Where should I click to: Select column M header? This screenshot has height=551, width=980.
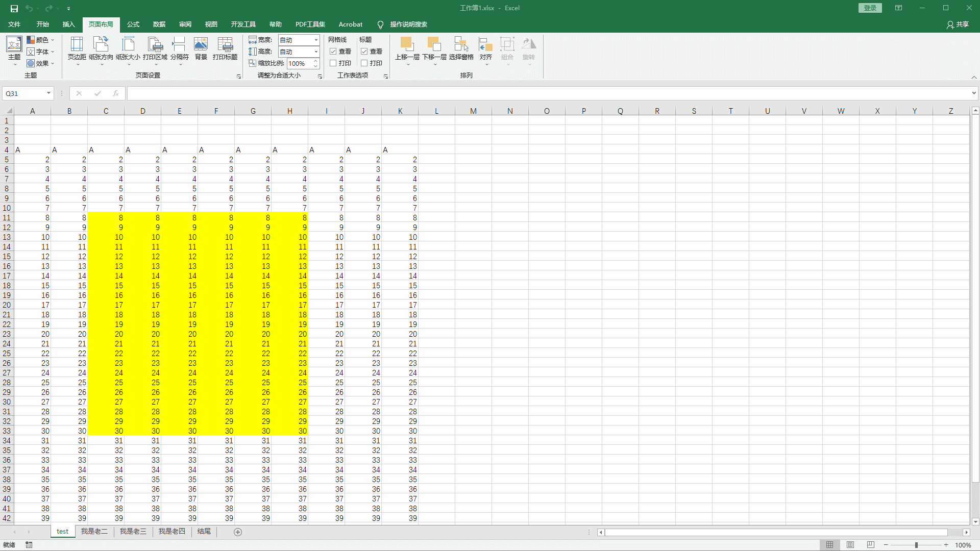click(473, 111)
